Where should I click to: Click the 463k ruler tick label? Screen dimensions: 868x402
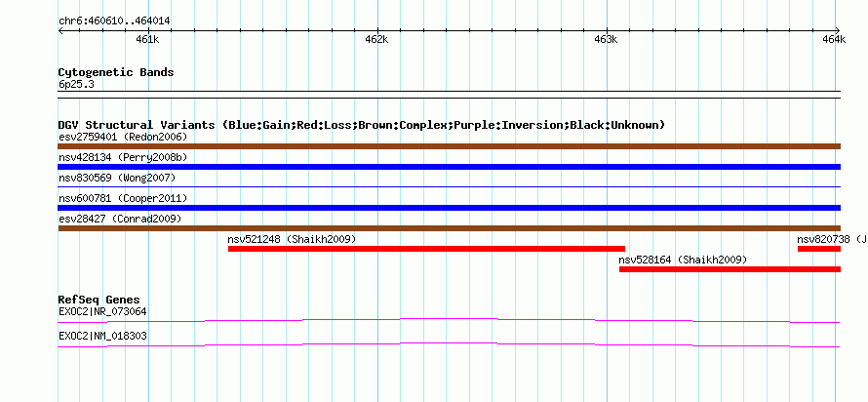coord(607,40)
